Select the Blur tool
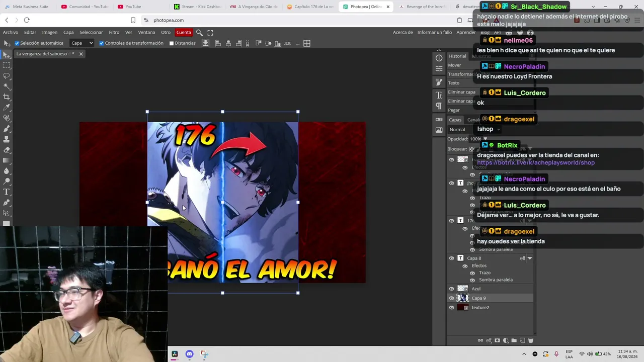 (x=7, y=171)
